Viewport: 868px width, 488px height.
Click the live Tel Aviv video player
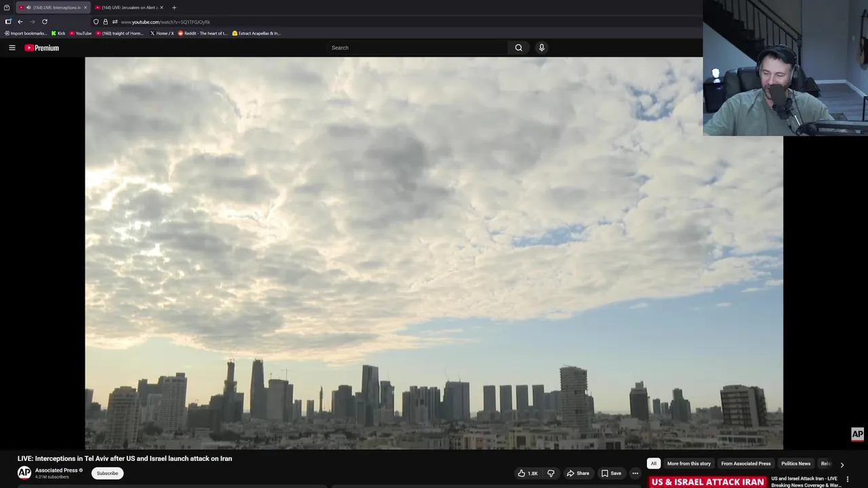point(434,253)
